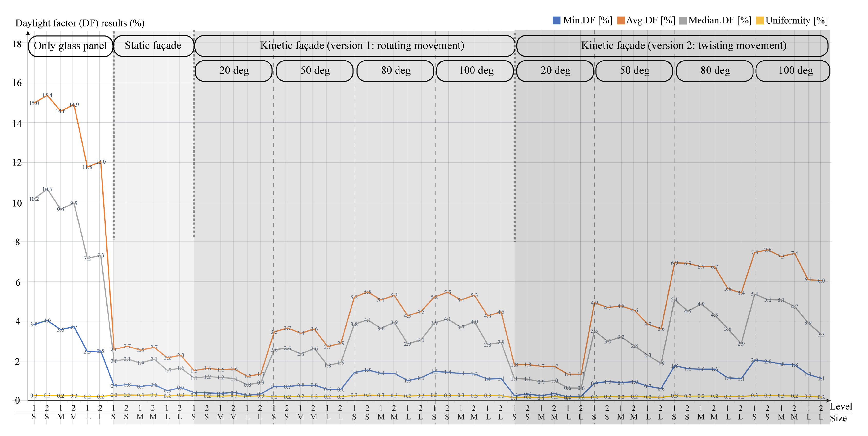Select the Only glass panel label box
This screenshot has width=868, height=436.
click(x=70, y=46)
